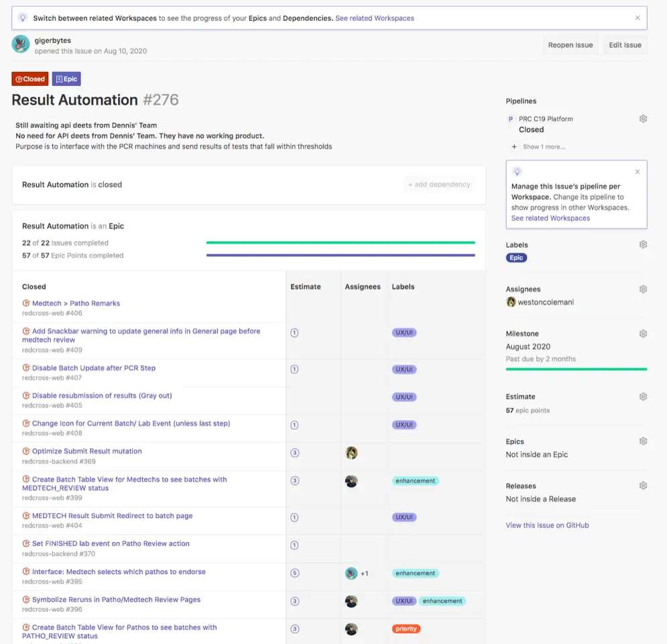The width and height of the screenshot is (667, 644).
Task: Open Set FINISHED lab event issue
Action: pos(111,543)
